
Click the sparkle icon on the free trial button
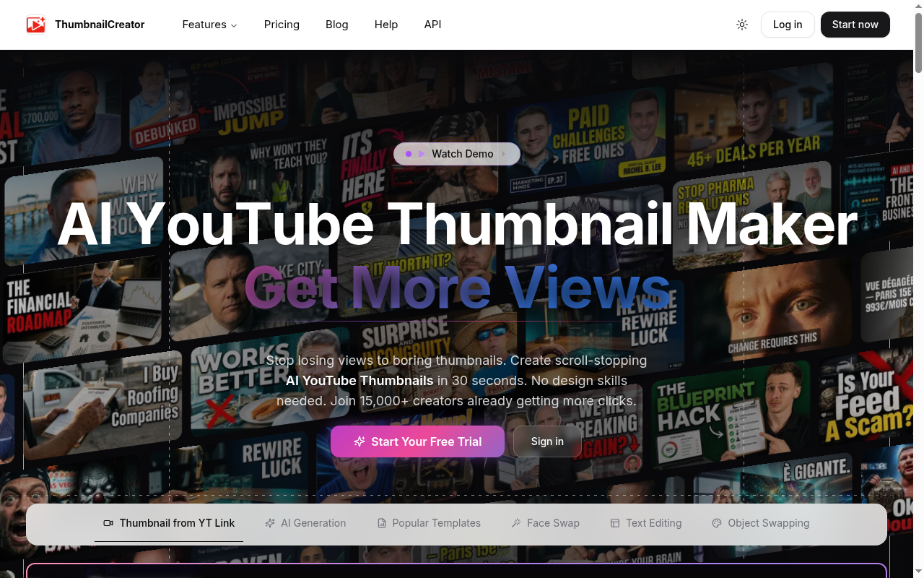359,441
